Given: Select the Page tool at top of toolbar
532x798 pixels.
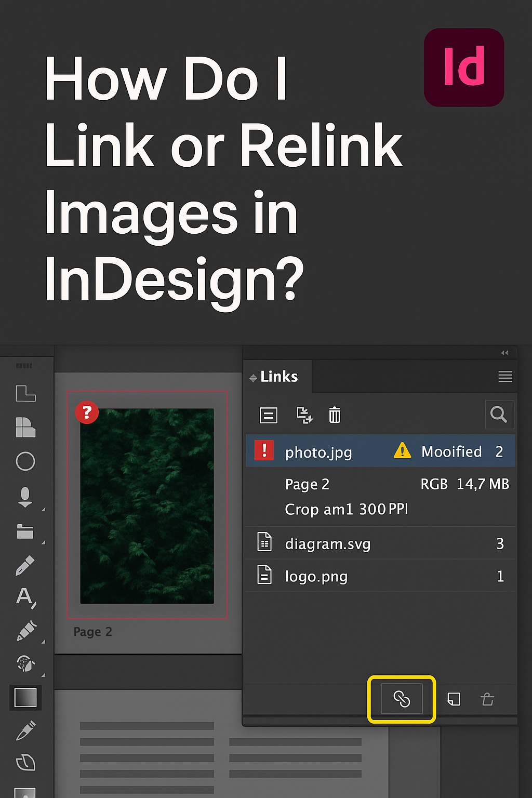Looking at the screenshot, I should point(26,393).
